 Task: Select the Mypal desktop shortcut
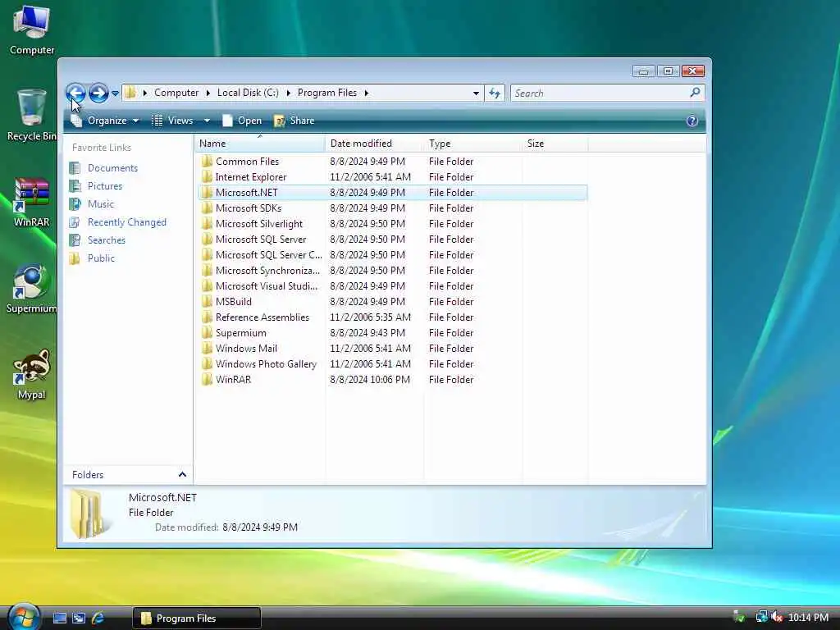[x=32, y=374]
